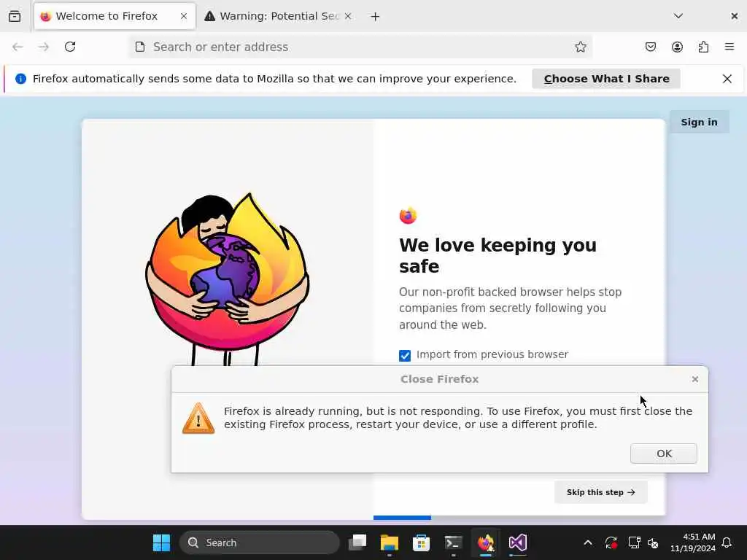Viewport: 747px width, 560px height.
Task: Go forward one page
Action: coord(44,47)
